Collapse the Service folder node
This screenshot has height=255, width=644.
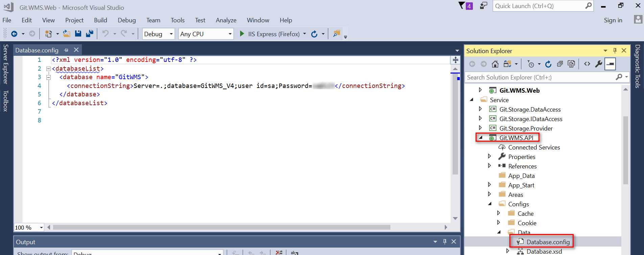(x=472, y=99)
